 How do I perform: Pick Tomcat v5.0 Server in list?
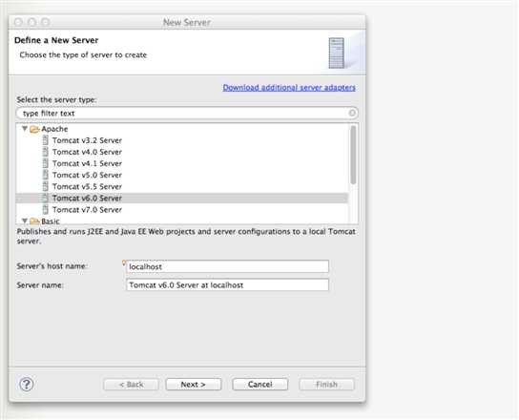[x=87, y=175]
